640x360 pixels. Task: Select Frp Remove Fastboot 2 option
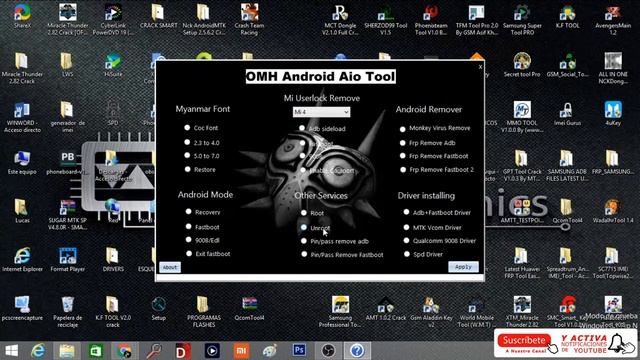point(402,169)
